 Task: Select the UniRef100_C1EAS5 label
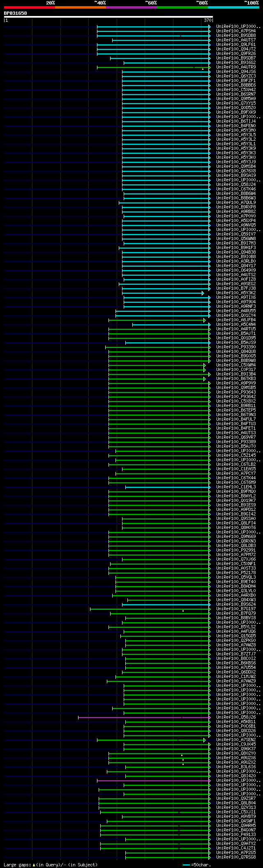click(x=236, y=469)
